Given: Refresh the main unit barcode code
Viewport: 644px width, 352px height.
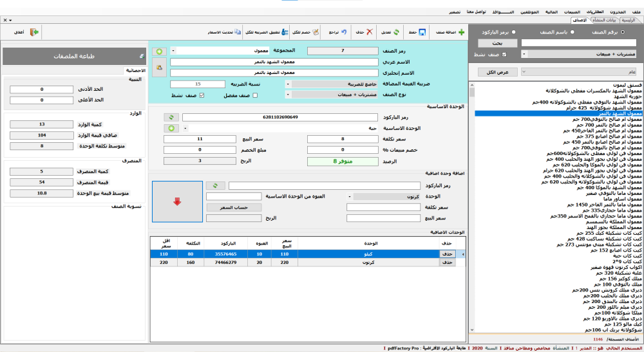Looking at the screenshot, I should pyautogui.click(x=171, y=118).
